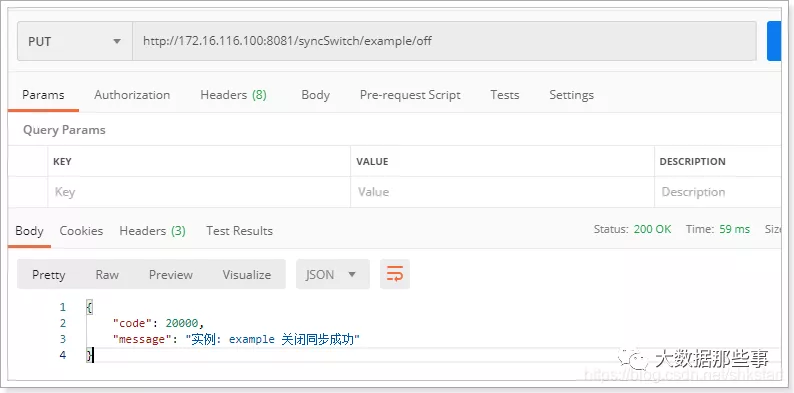Open the response Headers (3) tab
Screen dimensions: 794x393
coord(152,231)
